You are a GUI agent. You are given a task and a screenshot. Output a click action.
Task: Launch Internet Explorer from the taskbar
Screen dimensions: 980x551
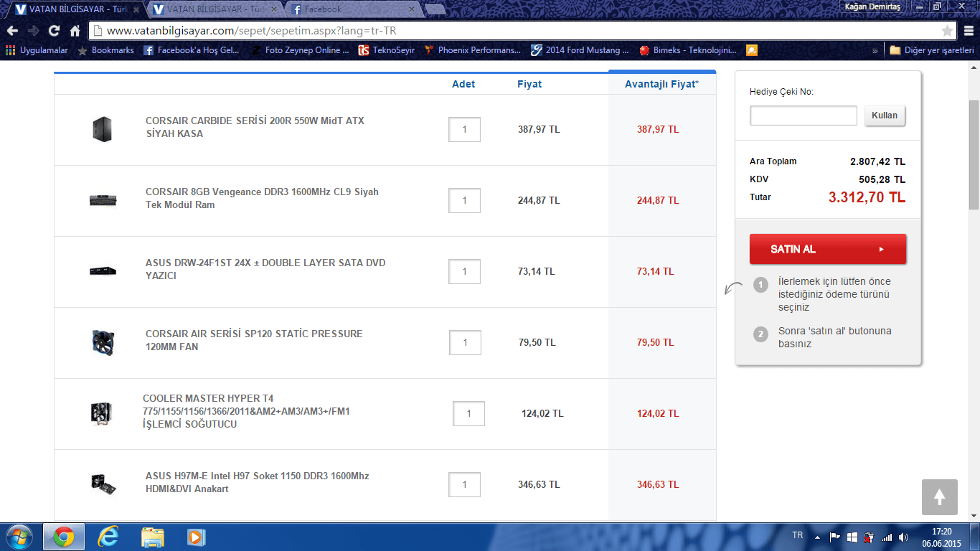(109, 537)
